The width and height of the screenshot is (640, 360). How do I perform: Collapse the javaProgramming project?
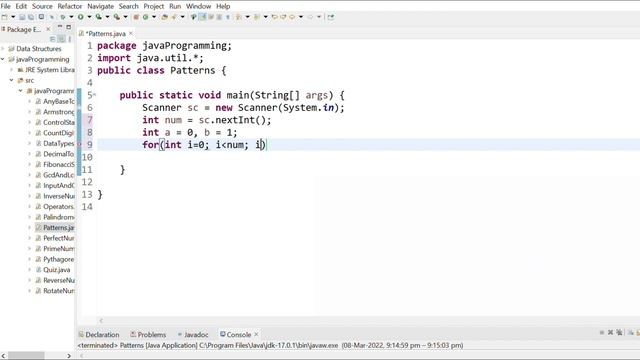tap(3, 59)
